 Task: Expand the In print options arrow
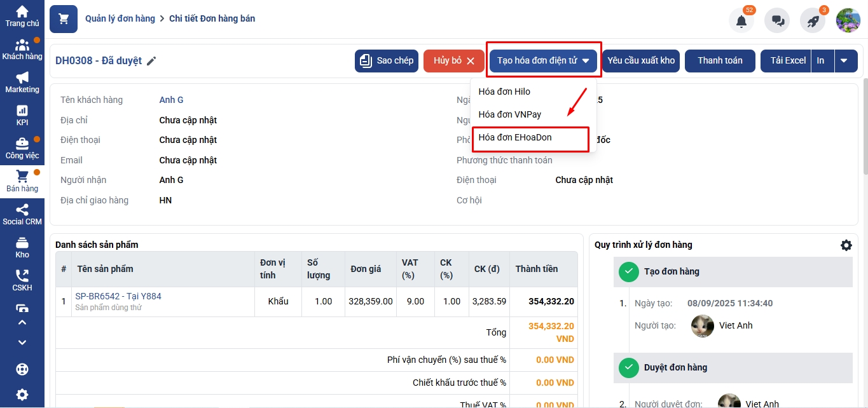pos(844,61)
